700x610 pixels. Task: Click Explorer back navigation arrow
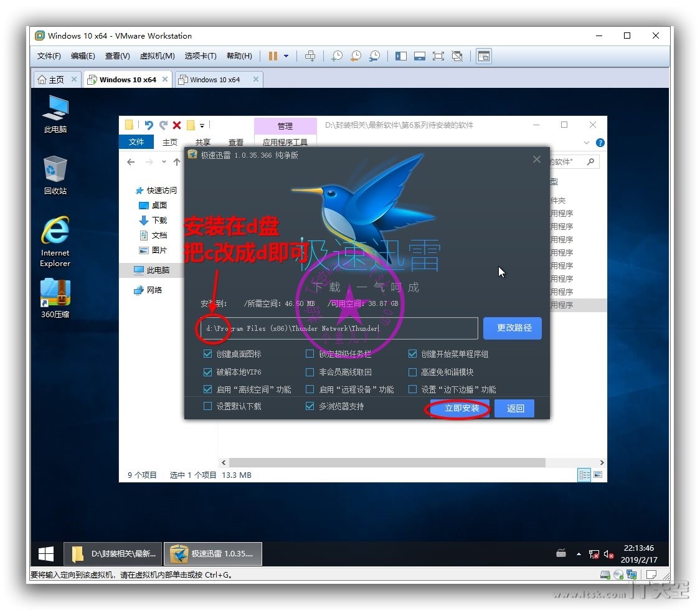click(130, 161)
